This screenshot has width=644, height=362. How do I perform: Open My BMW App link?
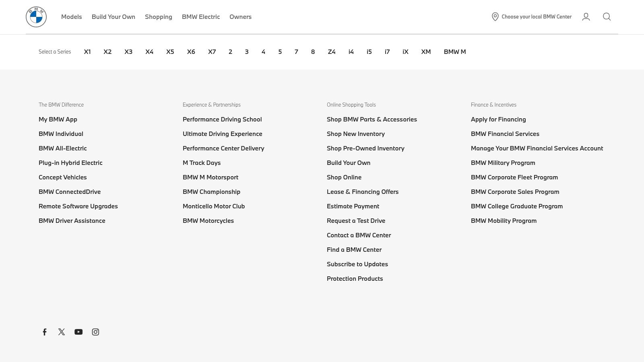58,119
